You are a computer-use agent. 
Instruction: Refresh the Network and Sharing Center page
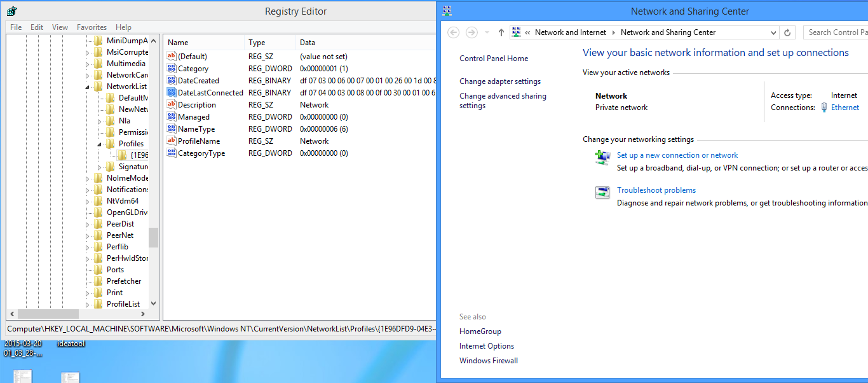(788, 32)
